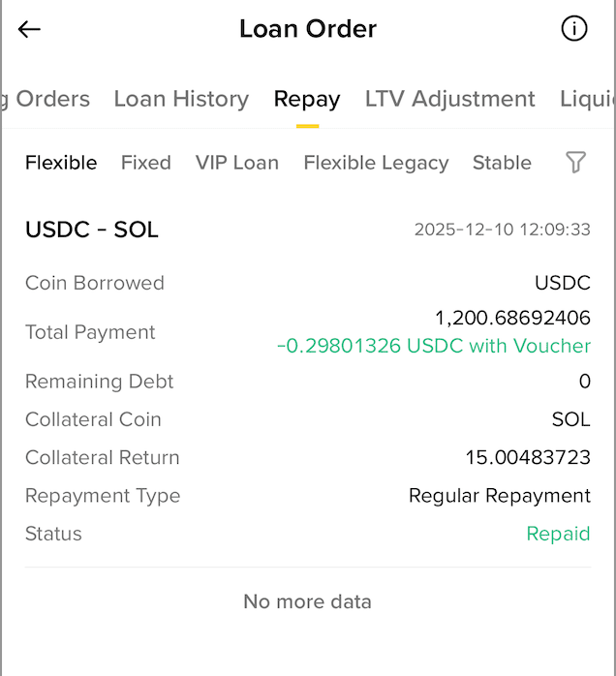This screenshot has height=676, width=616.
Task: Switch to Loan History tab
Action: click(x=181, y=99)
